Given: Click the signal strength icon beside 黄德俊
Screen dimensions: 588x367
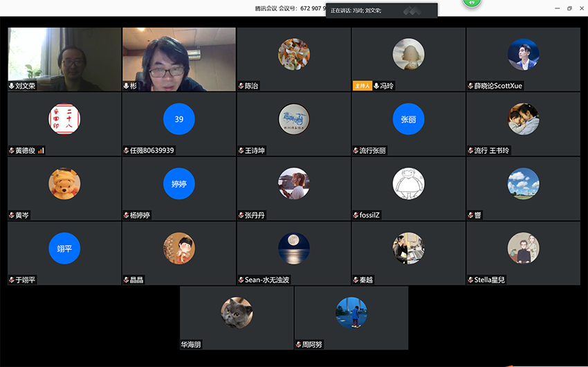Looking at the screenshot, I should 41,150.
